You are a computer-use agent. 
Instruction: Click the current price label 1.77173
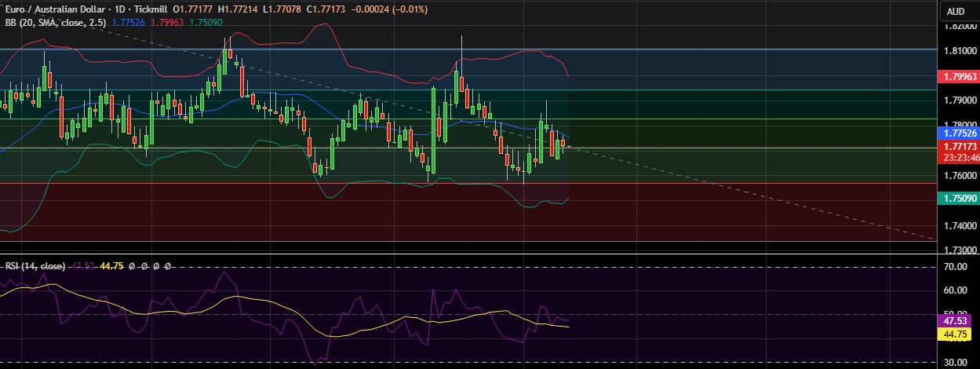point(958,147)
